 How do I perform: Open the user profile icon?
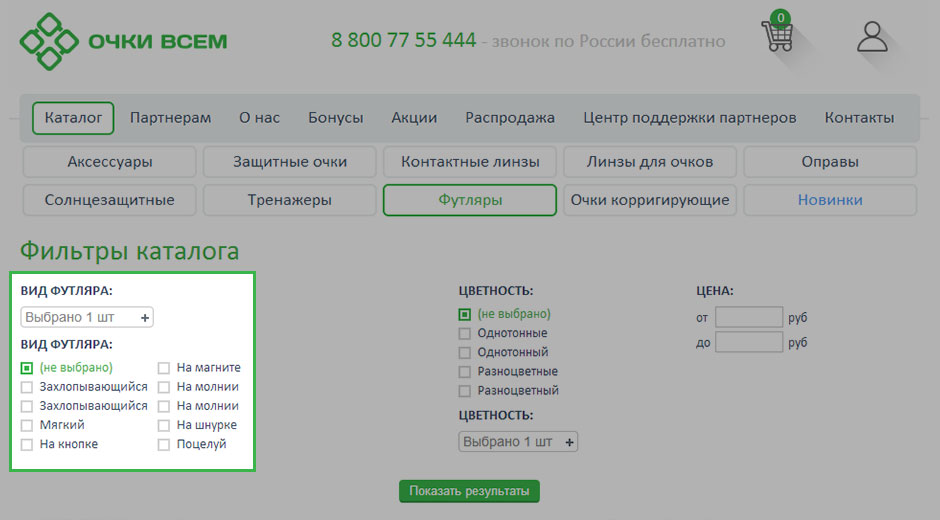[872, 37]
